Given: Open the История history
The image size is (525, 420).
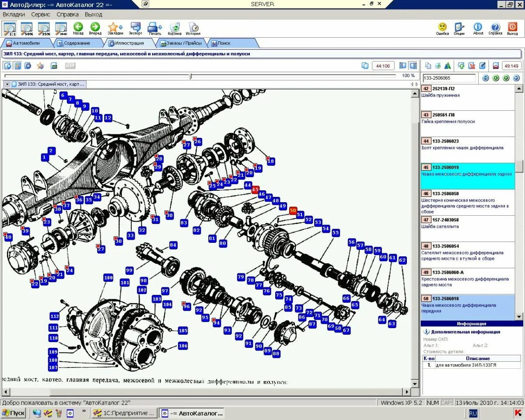Looking at the screenshot, I should click(x=193, y=28).
